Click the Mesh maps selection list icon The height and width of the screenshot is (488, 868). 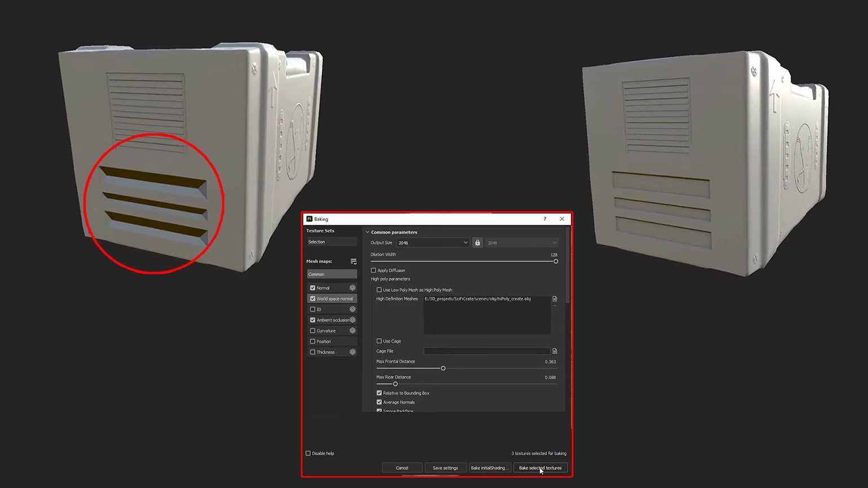point(353,261)
